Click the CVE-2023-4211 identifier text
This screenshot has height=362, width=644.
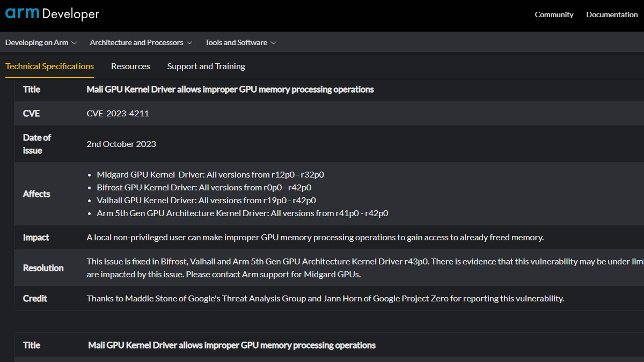point(118,114)
